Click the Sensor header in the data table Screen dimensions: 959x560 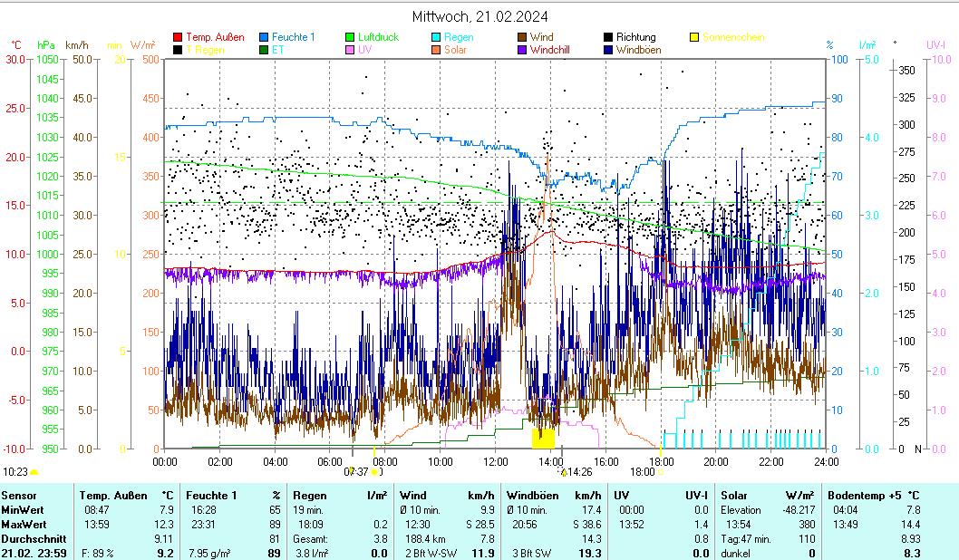(19, 496)
